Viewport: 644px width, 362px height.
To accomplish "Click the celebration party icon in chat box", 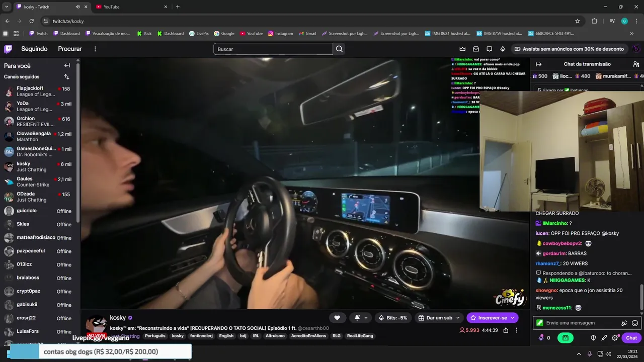I will click(624, 323).
